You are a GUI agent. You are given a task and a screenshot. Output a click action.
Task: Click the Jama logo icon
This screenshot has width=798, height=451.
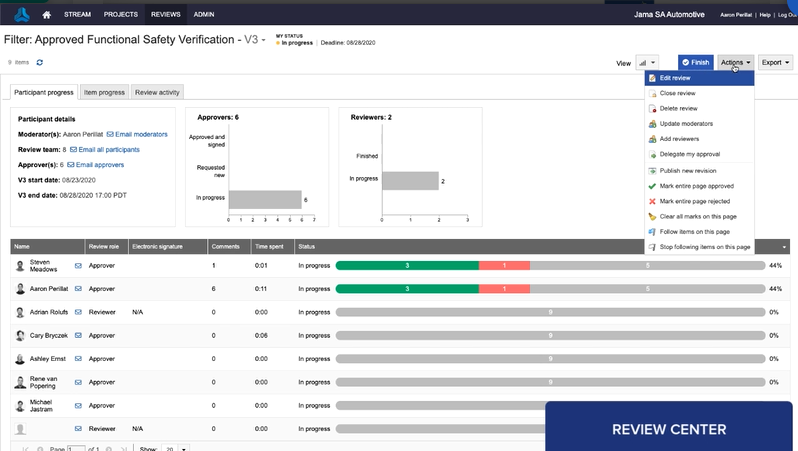(x=21, y=14)
